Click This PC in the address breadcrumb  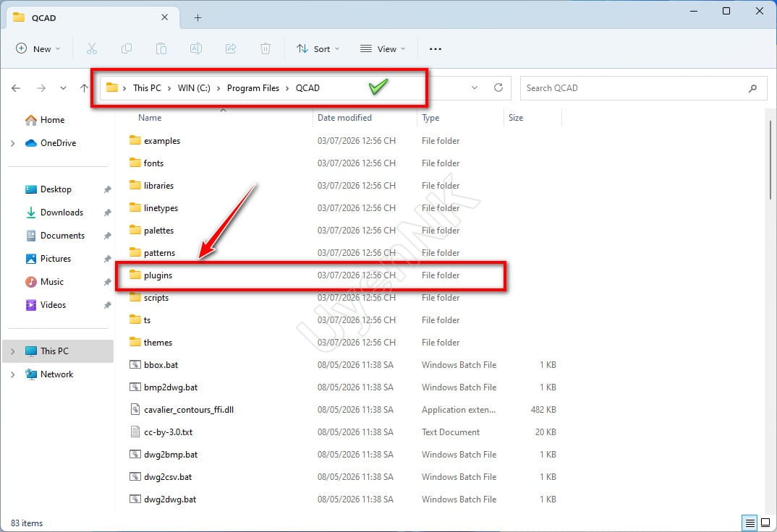(x=147, y=88)
